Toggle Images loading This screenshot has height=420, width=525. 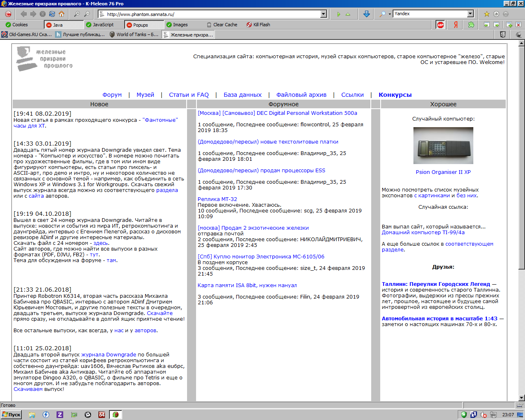(177, 25)
